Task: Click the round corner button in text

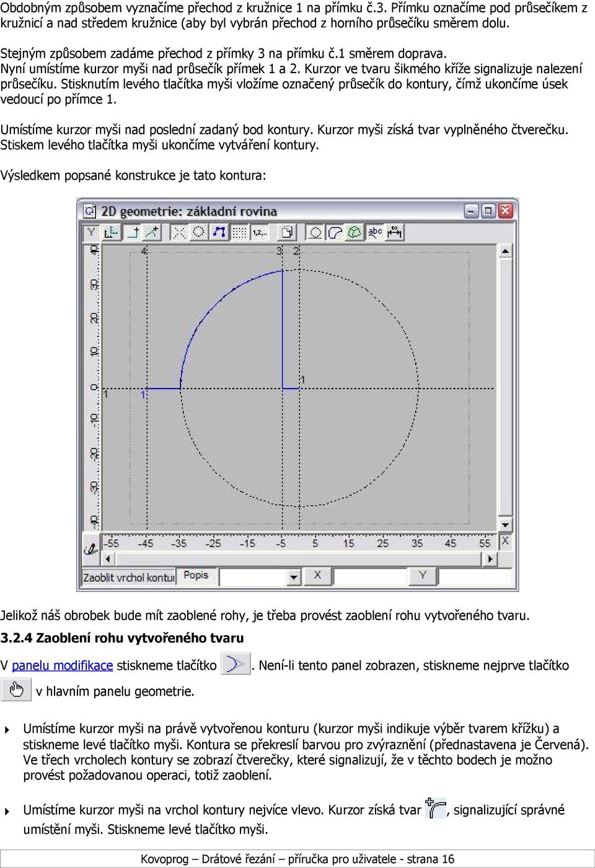Action: pos(236,665)
